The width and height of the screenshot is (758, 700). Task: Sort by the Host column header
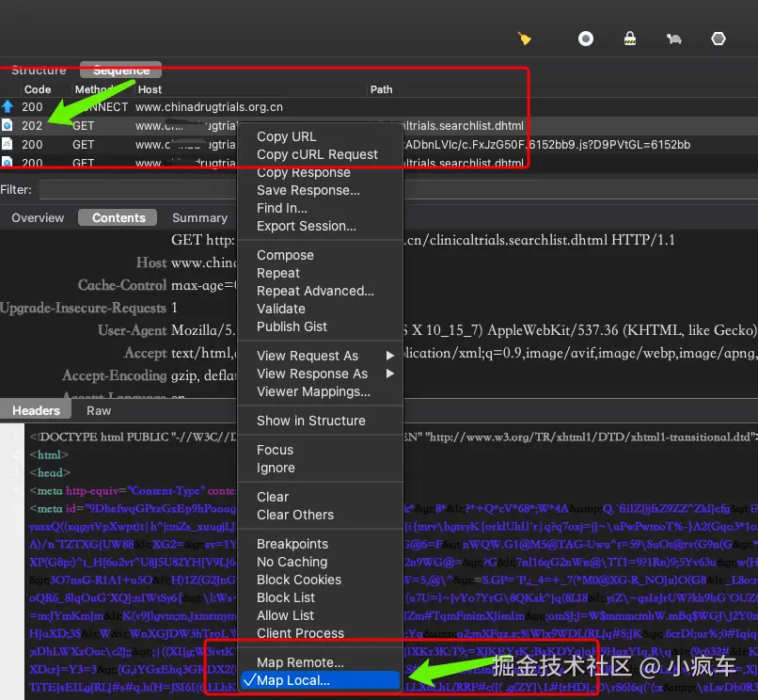click(x=150, y=89)
